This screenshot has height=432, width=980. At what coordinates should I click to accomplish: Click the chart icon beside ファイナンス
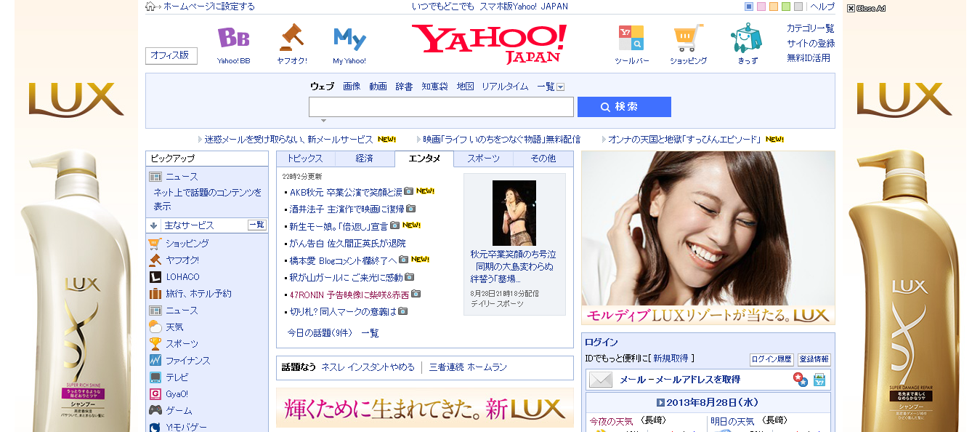[x=155, y=361]
